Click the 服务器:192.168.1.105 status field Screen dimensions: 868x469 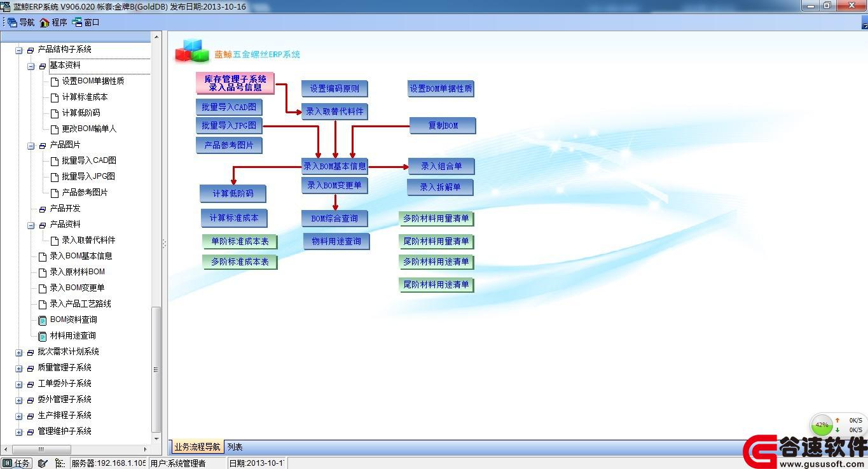click(x=108, y=463)
